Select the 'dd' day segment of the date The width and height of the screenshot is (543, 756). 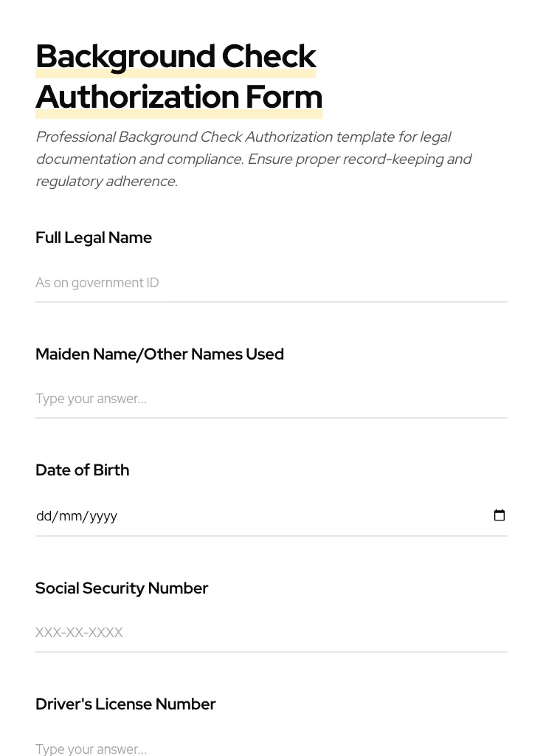click(44, 515)
